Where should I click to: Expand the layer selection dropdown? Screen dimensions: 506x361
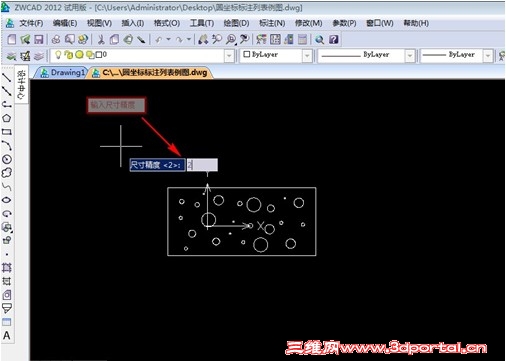click(x=229, y=56)
